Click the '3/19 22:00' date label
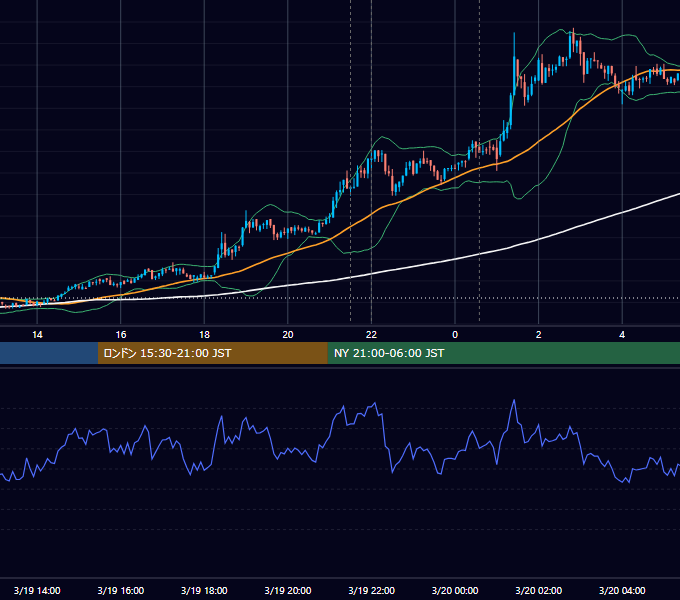Screen dimensions: 680x600 tap(372, 590)
